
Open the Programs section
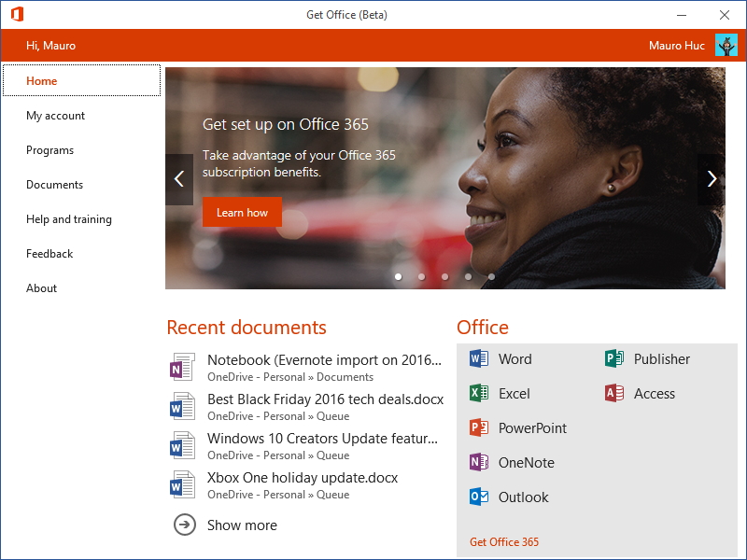(49, 149)
